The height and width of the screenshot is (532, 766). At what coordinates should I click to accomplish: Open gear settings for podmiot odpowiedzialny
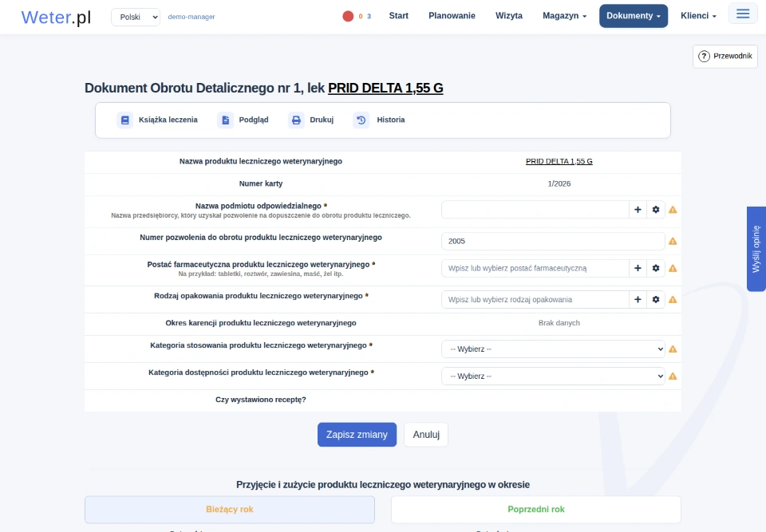tap(656, 210)
